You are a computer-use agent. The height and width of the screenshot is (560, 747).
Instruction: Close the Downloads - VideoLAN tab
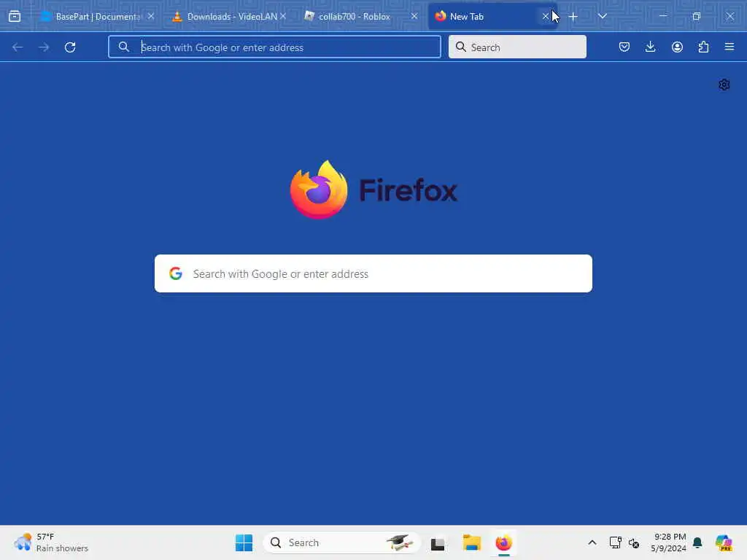point(283,16)
